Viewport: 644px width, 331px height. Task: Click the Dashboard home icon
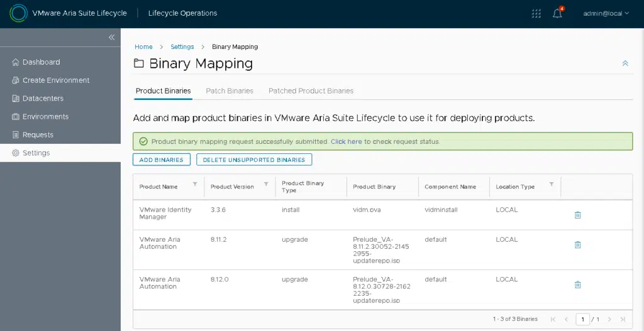coord(16,62)
